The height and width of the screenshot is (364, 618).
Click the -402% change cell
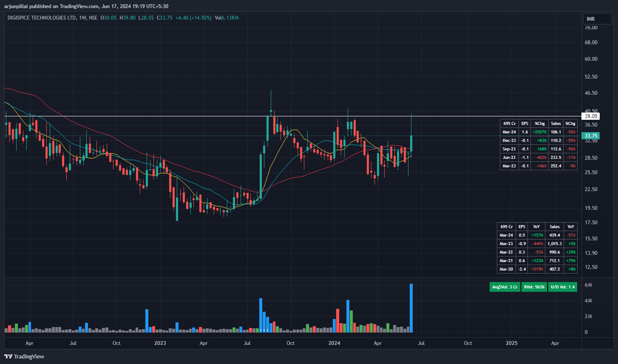[x=540, y=158]
